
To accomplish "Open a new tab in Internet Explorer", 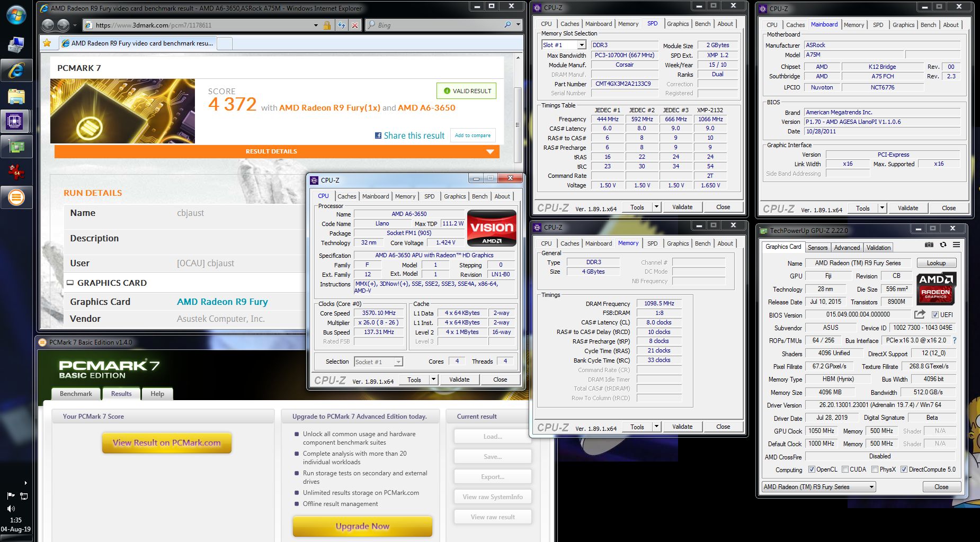I will [225, 43].
